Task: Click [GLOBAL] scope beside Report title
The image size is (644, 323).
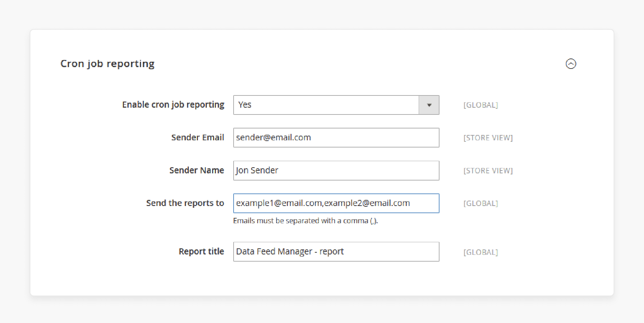Action: click(480, 252)
